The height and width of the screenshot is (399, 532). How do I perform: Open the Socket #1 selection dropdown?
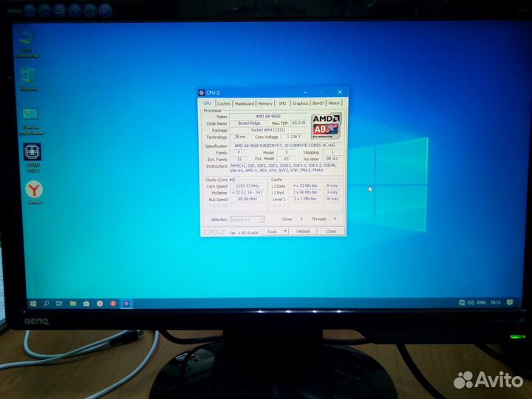coord(247,219)
